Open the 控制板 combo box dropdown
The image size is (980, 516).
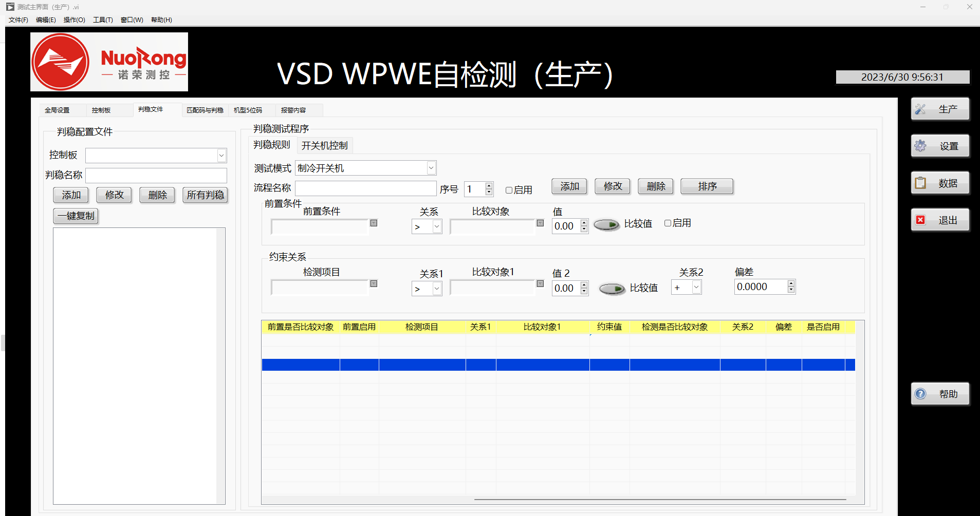click(x=221, y=155)
